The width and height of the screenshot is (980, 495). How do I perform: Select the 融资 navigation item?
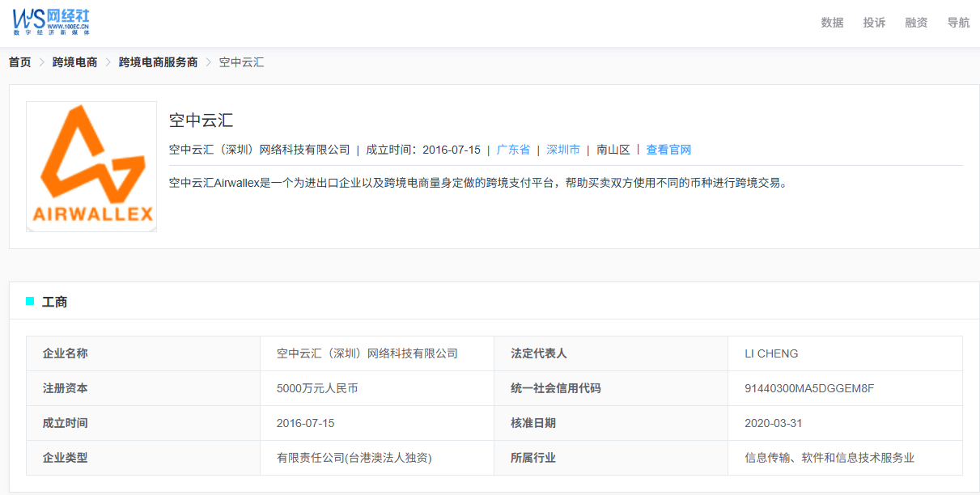point(916,23)
